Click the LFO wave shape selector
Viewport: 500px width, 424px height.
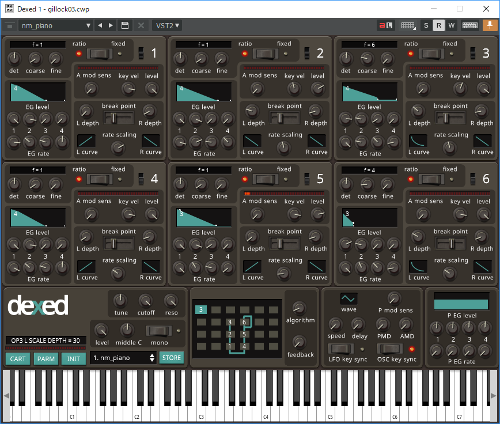tap(349, 298)
